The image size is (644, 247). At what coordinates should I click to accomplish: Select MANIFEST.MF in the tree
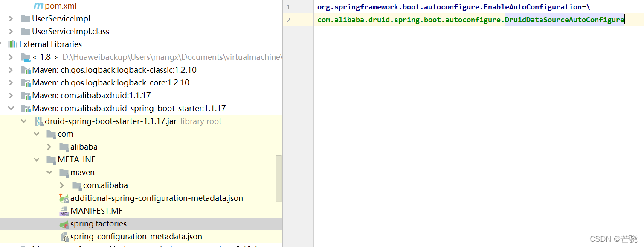coord(96,211)
